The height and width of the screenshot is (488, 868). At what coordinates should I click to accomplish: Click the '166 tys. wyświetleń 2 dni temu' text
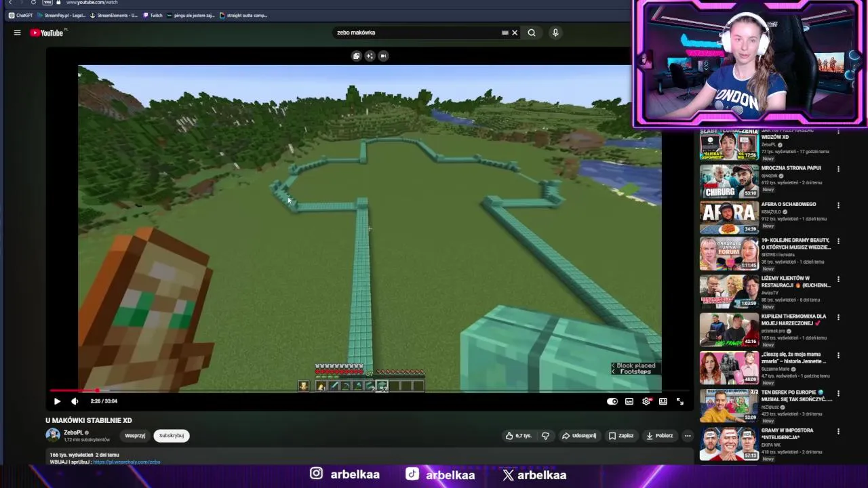(x=84, y=455)
